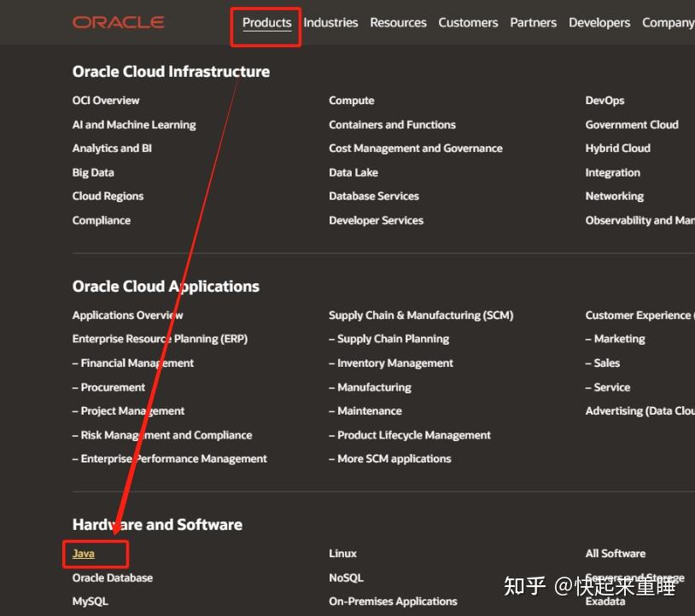Click AI and Machine Learning

click(x=134, y=124)
